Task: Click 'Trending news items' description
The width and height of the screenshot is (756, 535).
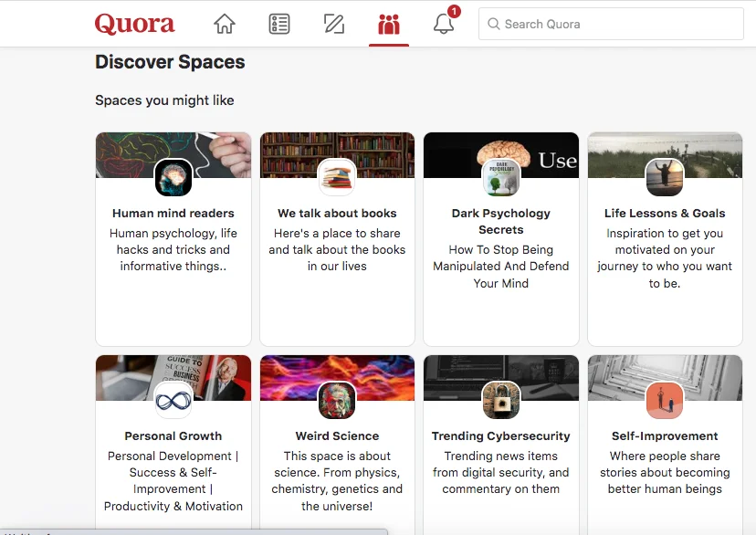Action: click(x=501, y=472)
